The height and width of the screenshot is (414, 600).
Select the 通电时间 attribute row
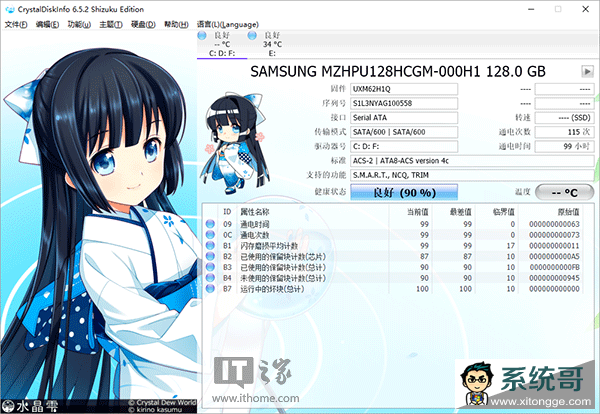tap(393, 223)
